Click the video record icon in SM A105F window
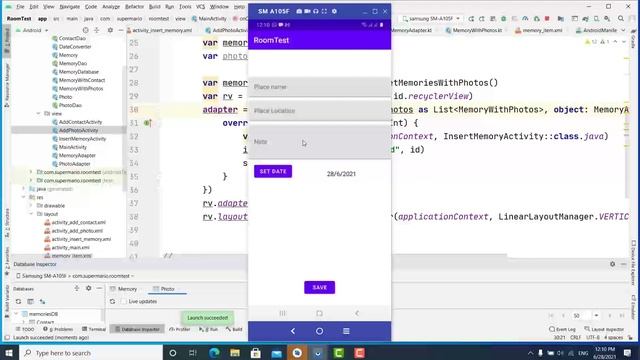The height and width of the screenshot is (360, 640). point(307,11)
